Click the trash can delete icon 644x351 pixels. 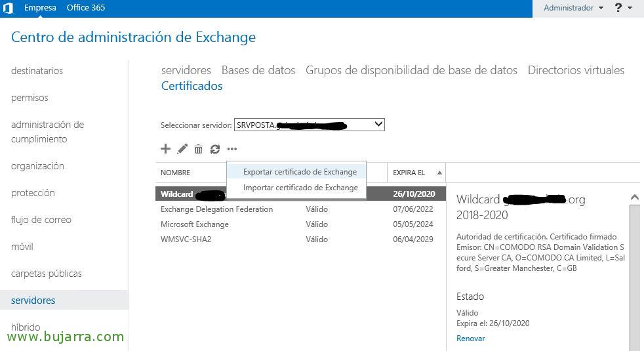coord(198,150)
